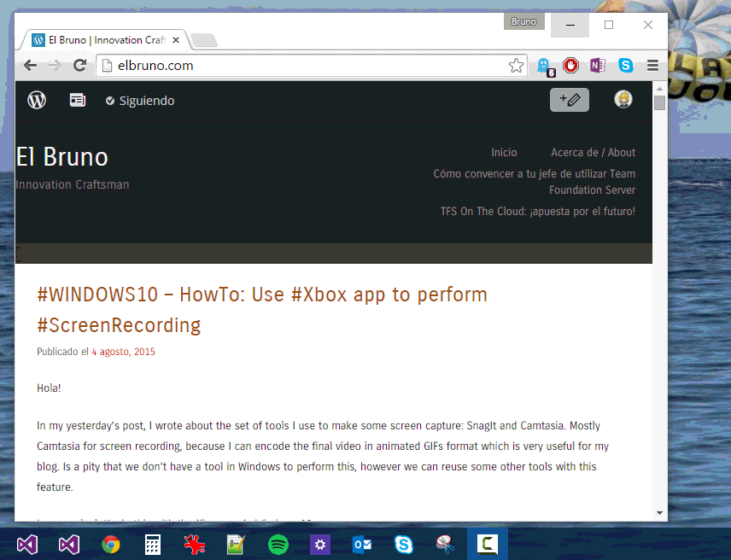Open the Chrome hamburger menu
Screen dimensions: 731x560
point(652,65)
